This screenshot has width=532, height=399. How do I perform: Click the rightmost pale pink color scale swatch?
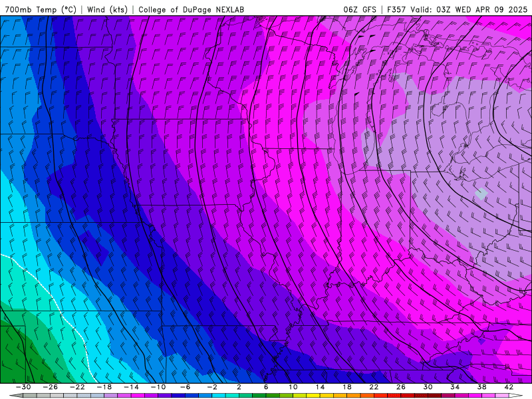502,396
